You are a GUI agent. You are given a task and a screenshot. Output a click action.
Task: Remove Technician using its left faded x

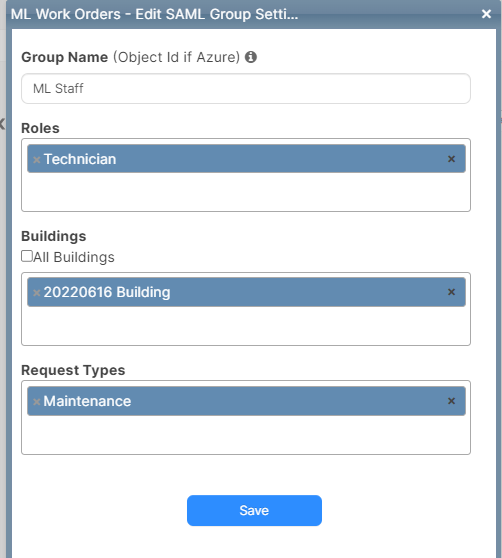click(36, 159)
